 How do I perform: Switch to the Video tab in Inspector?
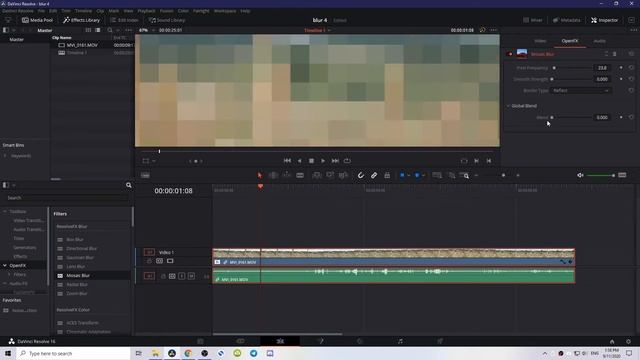(x=540, y=41)
